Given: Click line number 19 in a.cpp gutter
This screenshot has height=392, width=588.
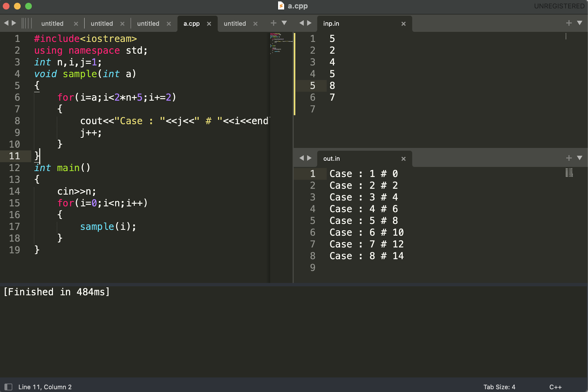Looking at the screenshot, I should click(x=15, y=250).
